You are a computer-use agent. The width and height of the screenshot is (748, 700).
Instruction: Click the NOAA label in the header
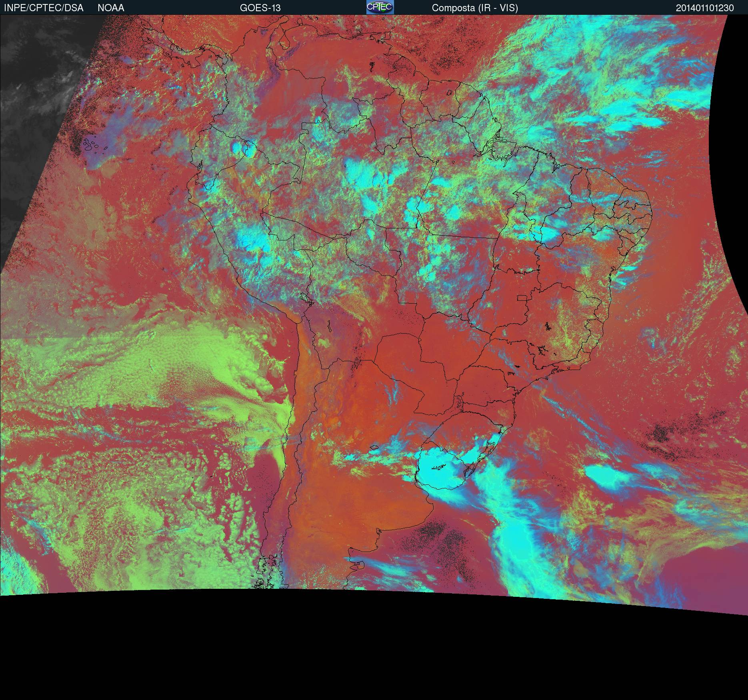click(x=111, y=8)
